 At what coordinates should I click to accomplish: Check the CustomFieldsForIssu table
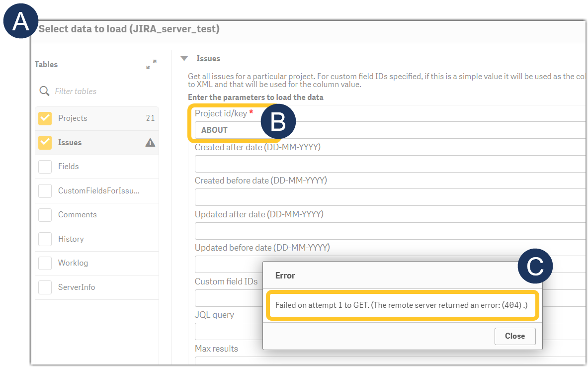click(45, 190)
